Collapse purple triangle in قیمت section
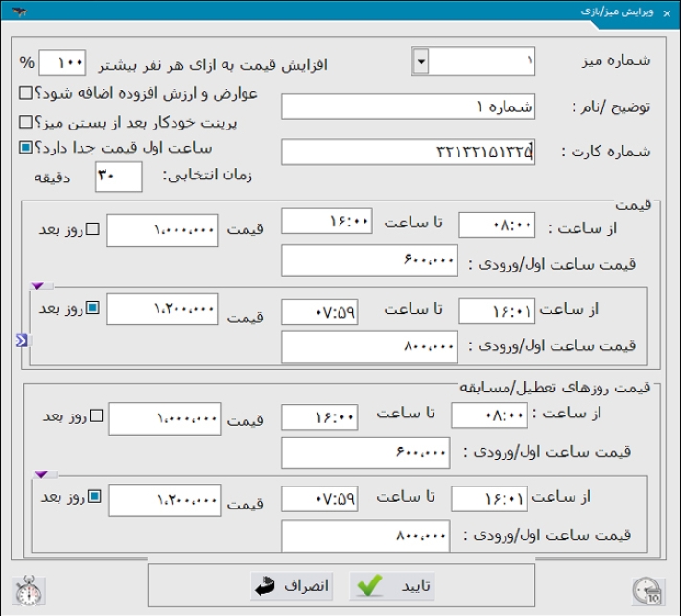Image resolution: width=681 pixels, height=616 pixels. 39,285
